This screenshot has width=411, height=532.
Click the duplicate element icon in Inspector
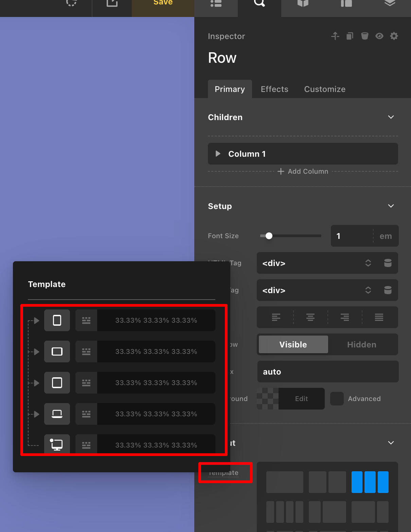[x=350, y=36]
